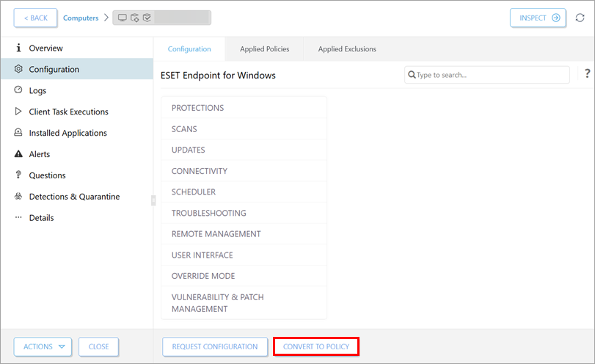Click the Client Task Executions play icon
This screenshot has width=595, height=364.
coord(18,112)
